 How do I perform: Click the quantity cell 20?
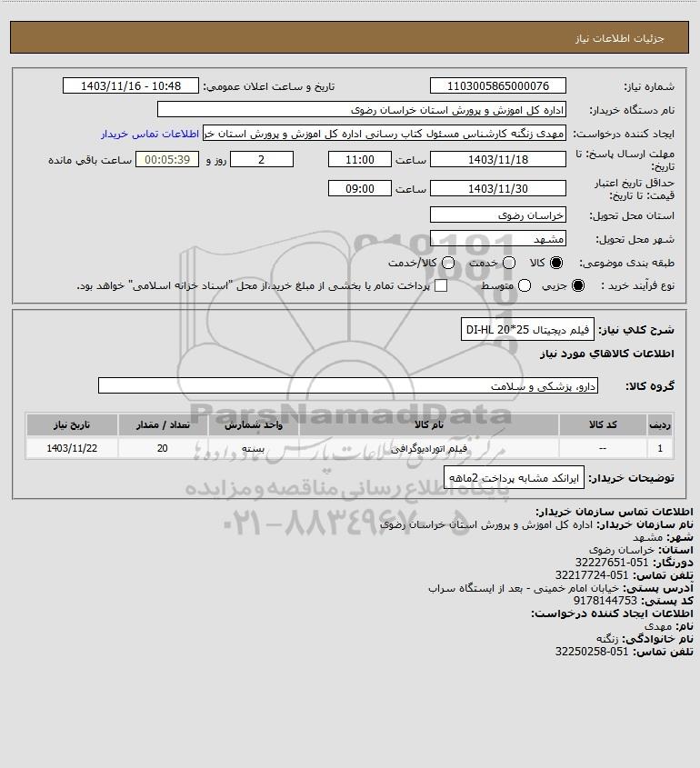[163, 448]
